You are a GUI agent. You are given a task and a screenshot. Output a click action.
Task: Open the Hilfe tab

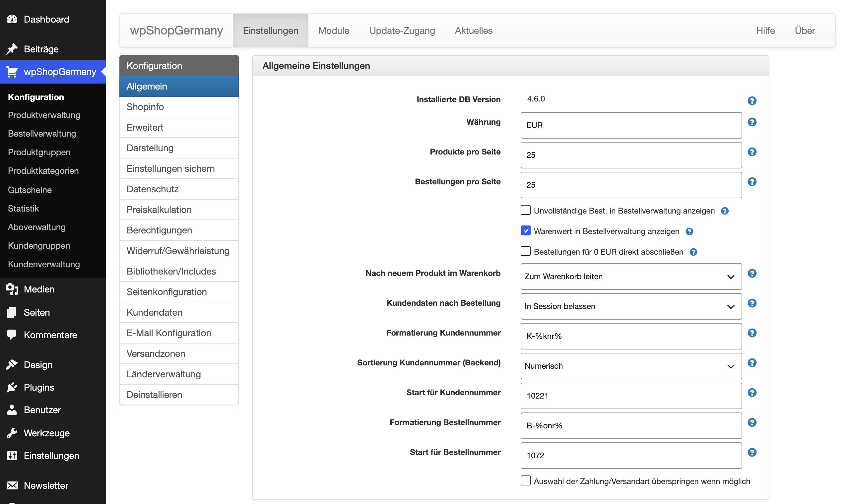(x=765, y=31)
